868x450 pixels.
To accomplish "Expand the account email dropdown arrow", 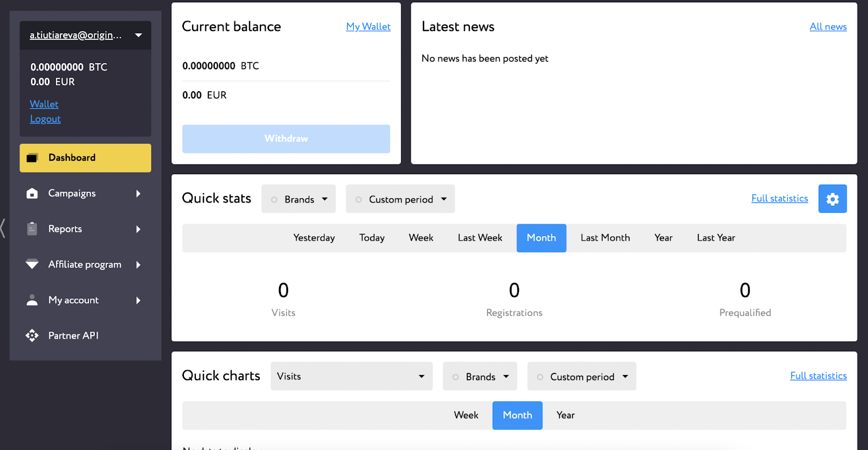I will click(x=139, y=35).
